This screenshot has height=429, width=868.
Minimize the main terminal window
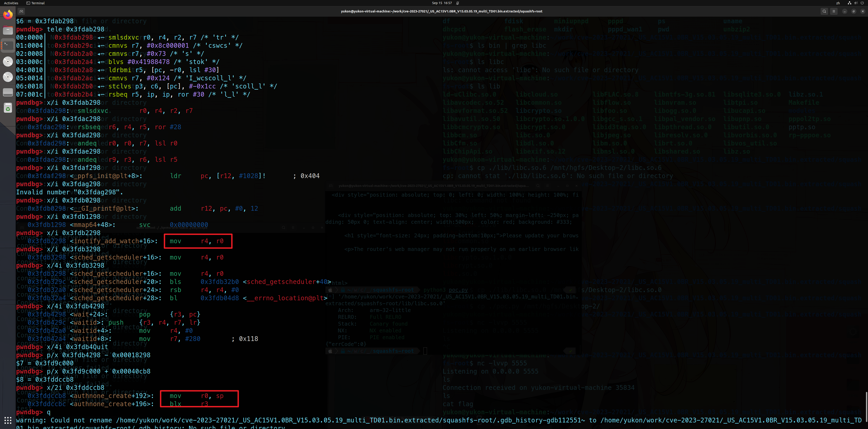[x=844, y=11]
